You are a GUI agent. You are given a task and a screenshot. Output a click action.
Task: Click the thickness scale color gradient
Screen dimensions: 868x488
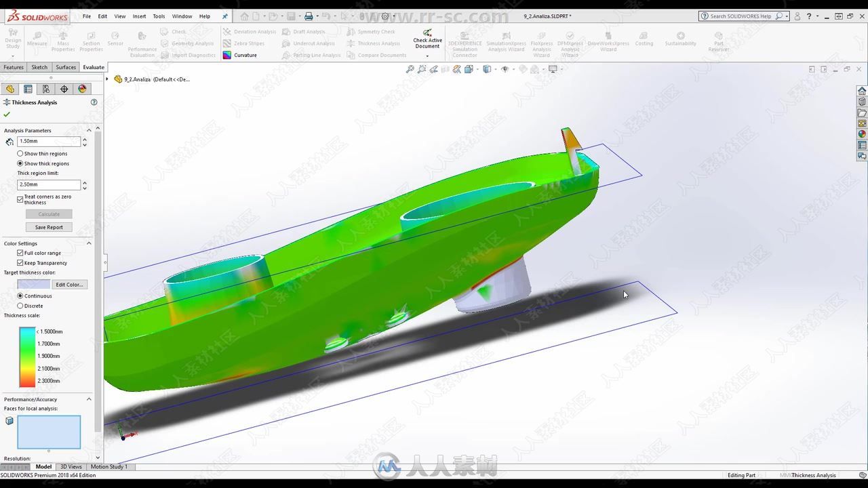point(27,357)
